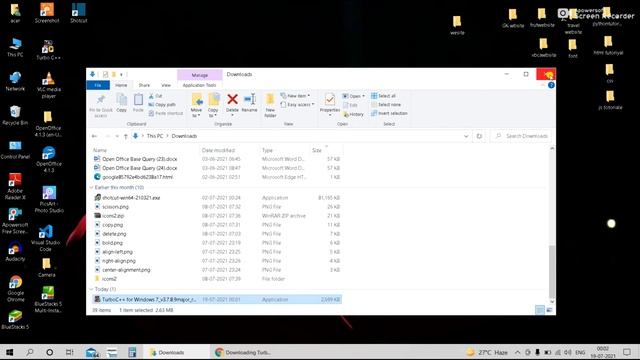The height and width of the screenshot is (360, 640).
Task: Switch to details view icon in status bar
Action: (x=540, y=311)
